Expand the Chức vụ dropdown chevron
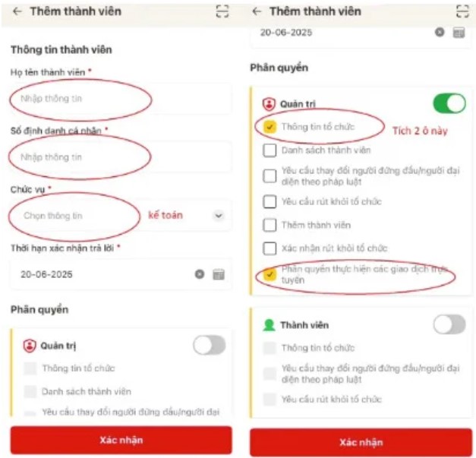Screen dimensions: 476x458 click(219, 216)
